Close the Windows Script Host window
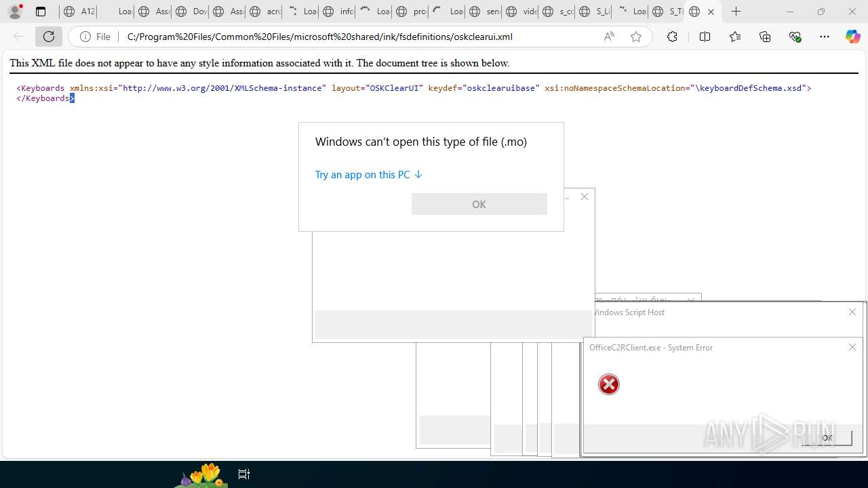This screenshot has width=868, height=488. pos(852,312)
